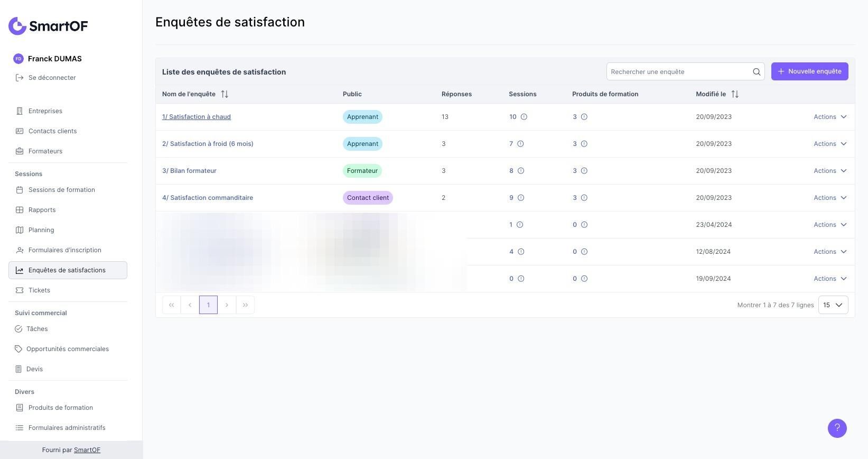Focus the Rechercher une enquête field

pyautogui.click(x=679, y=72)
